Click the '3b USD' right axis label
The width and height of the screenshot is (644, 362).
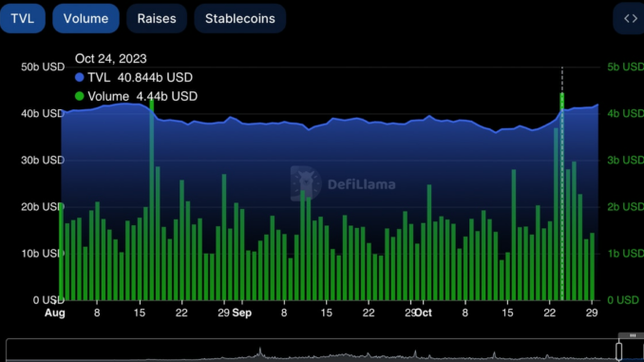tap(626, 160)
